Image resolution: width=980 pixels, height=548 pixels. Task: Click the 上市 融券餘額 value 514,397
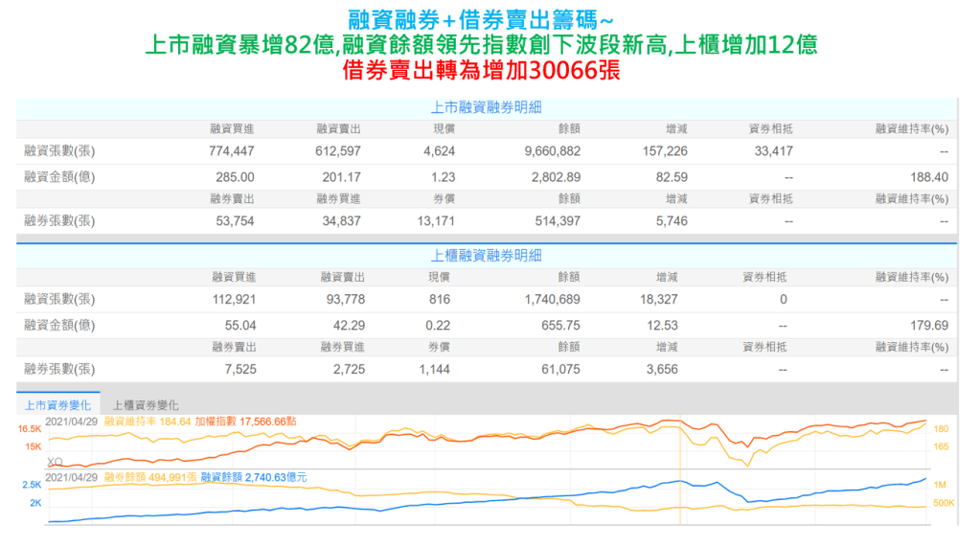pos(558,221)
